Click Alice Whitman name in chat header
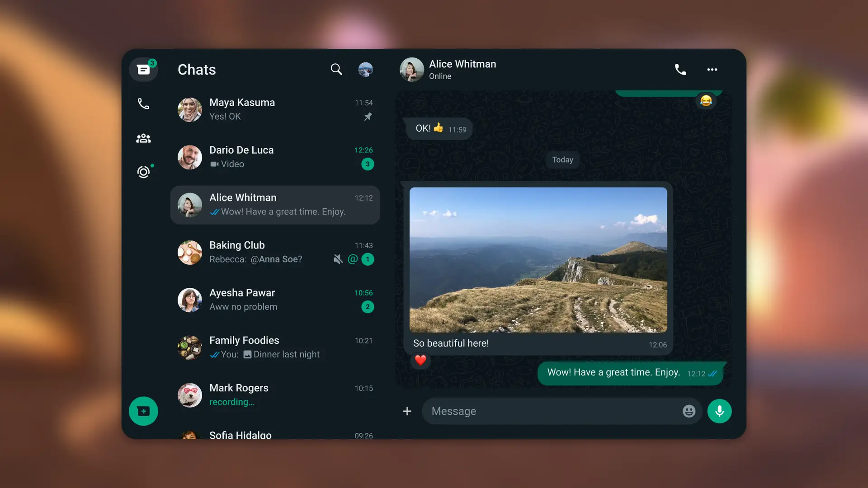 (462, 64)
